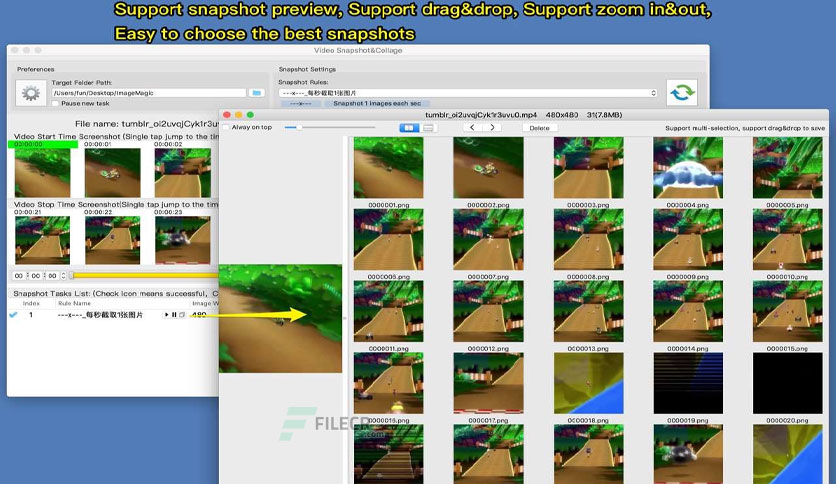This screenshot has height=484, width=836.
Task: Click the time stepper arrows
Action: click(63, 276)
